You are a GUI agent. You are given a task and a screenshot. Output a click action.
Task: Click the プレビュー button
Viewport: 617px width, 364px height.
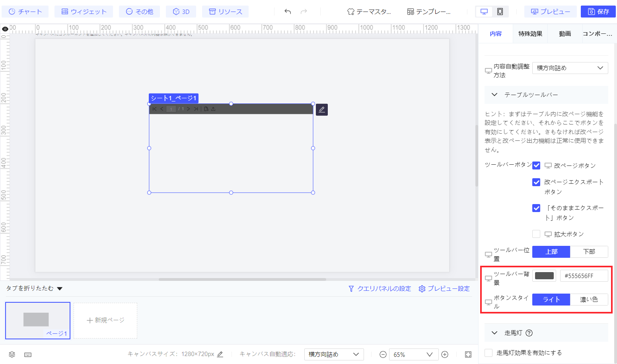click(550, 12)
